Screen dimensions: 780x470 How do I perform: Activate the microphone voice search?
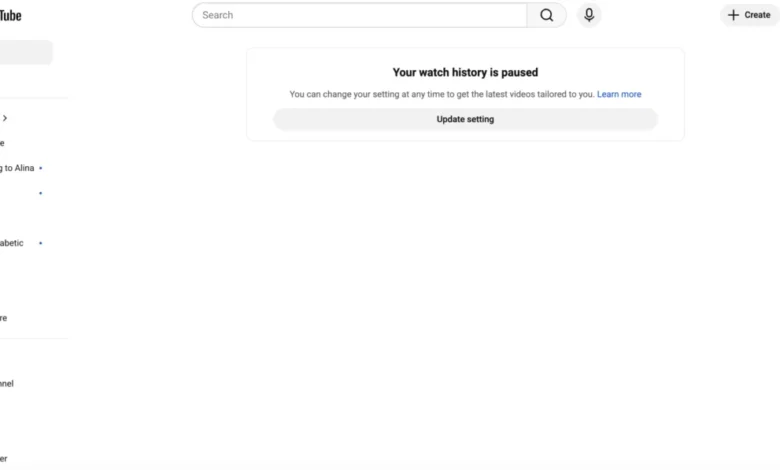pos(589,15)
